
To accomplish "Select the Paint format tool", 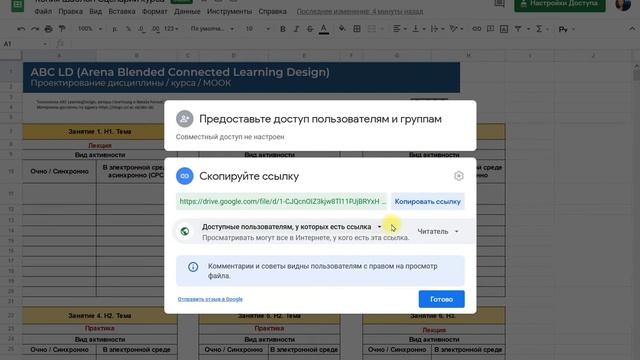I will [62, 29].
